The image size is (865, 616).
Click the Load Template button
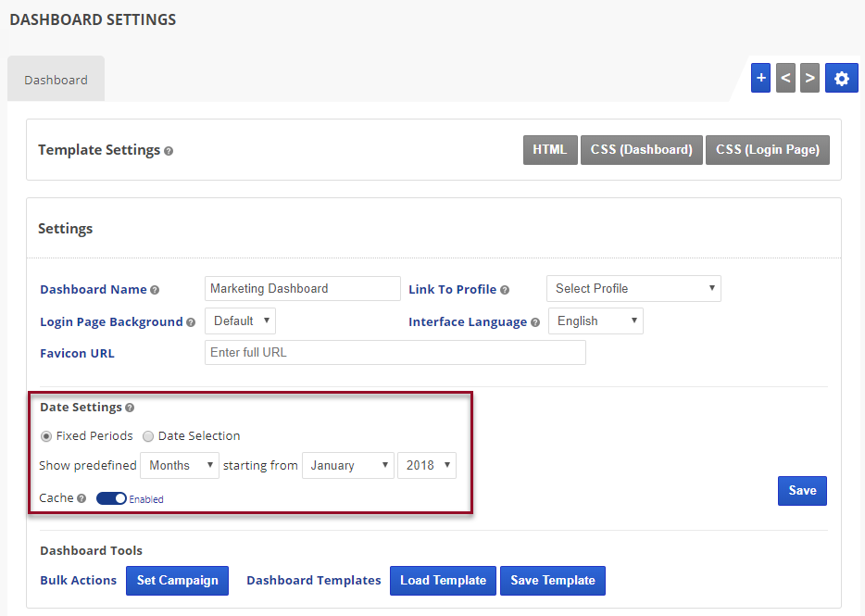(443, 581)
